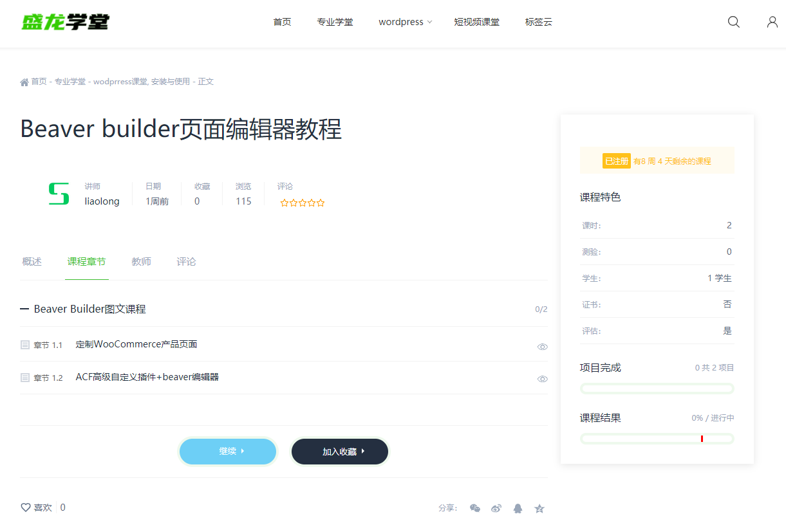
Task: Open 短视频课堂 navigation item
Action: (x=476, y=22)
